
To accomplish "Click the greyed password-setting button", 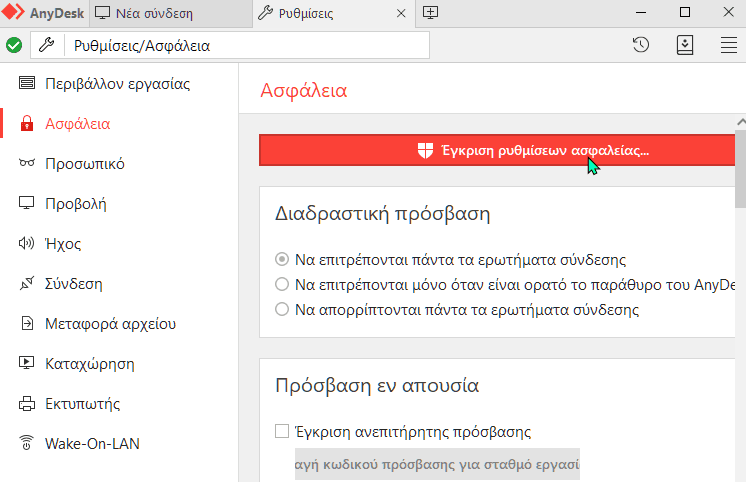I will pos(437,464).
